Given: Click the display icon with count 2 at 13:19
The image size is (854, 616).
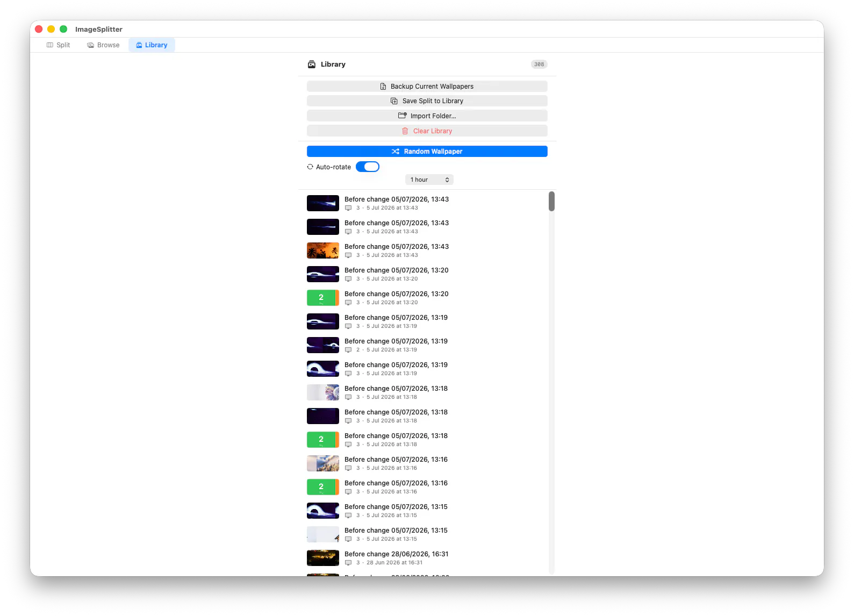Looking at the screenshot, I should point(348,350).
